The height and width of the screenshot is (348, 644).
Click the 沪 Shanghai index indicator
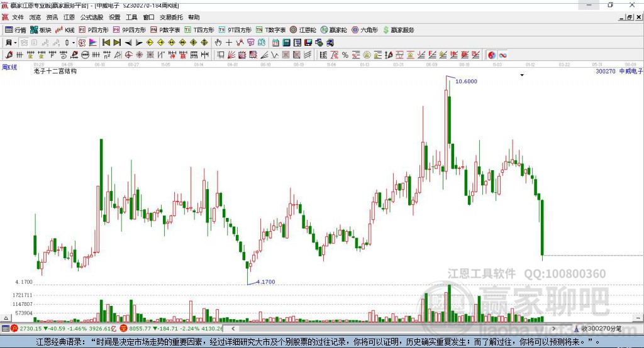[14, 329]
